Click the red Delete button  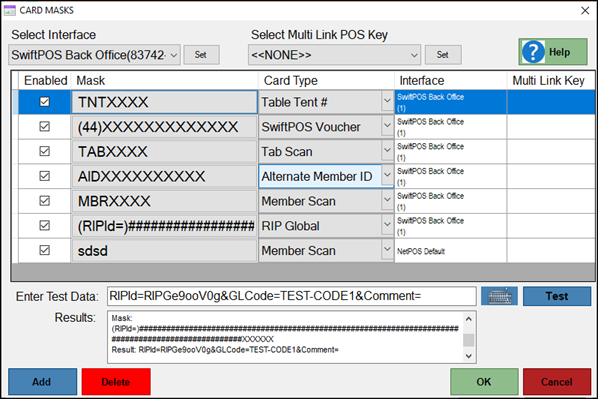click(116, 381)
